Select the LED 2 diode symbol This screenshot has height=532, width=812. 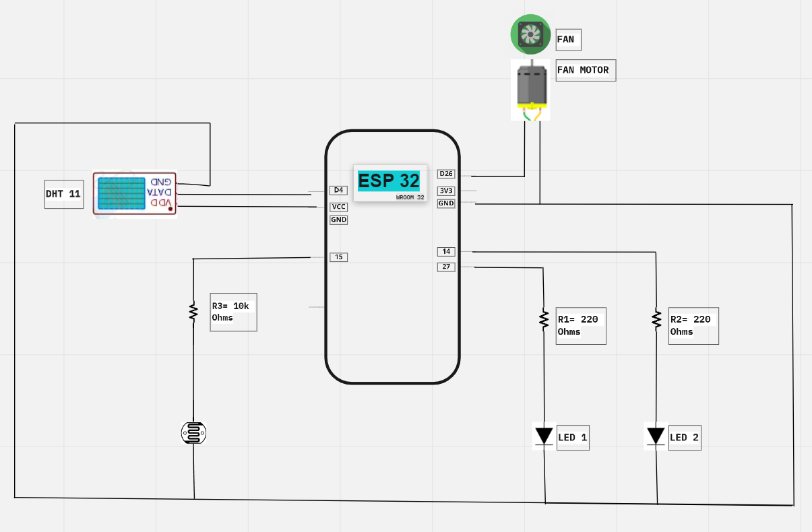656,436
